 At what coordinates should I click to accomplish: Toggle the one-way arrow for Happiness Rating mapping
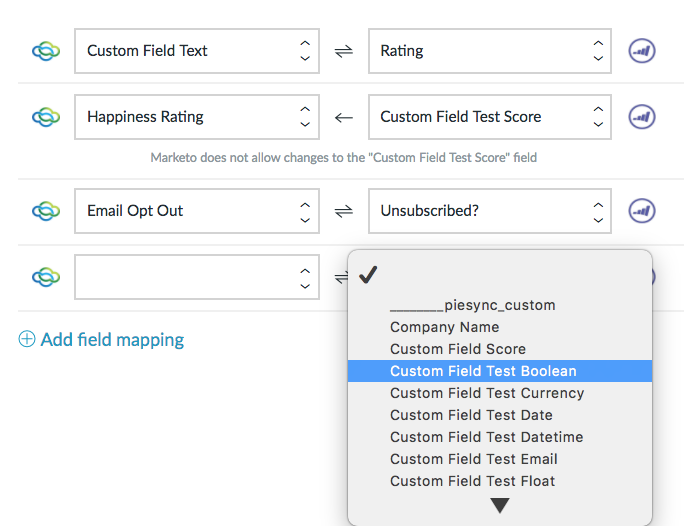[344, 117]
